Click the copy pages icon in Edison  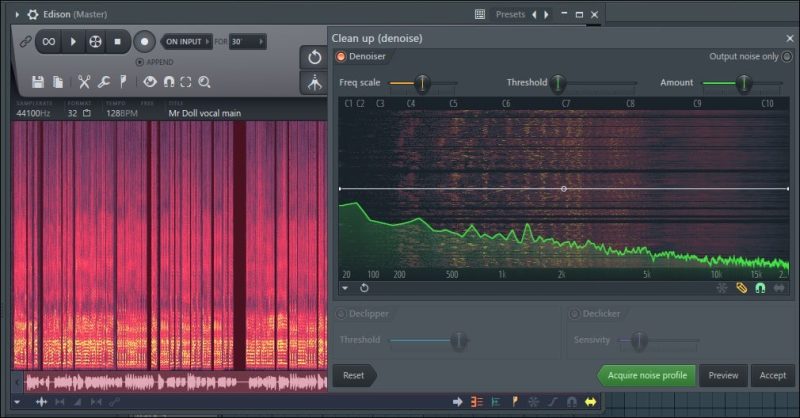click(x=58, y=82)
